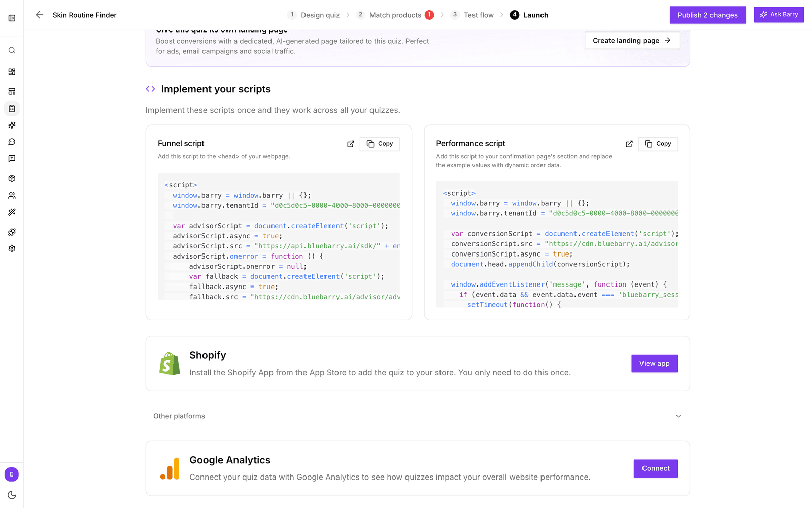Click the Shopify logo
Screen dimensions: 812x508
(x=170, y=364)
